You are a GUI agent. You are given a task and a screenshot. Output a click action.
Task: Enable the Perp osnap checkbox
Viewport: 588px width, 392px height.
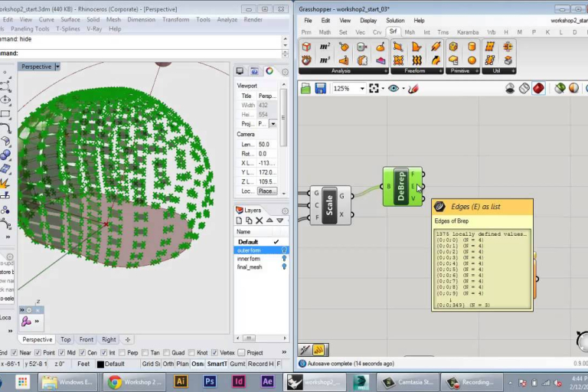(x=122, y=353)
